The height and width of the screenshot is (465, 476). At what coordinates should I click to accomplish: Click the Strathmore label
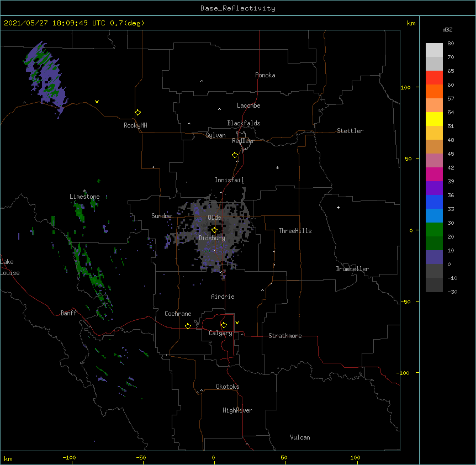[x=285, y=336]
